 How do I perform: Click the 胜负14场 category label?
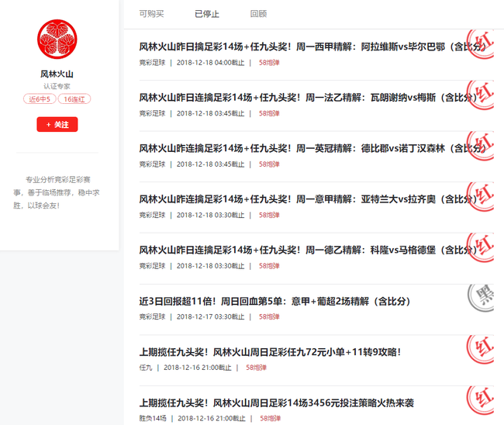[153, 418]
